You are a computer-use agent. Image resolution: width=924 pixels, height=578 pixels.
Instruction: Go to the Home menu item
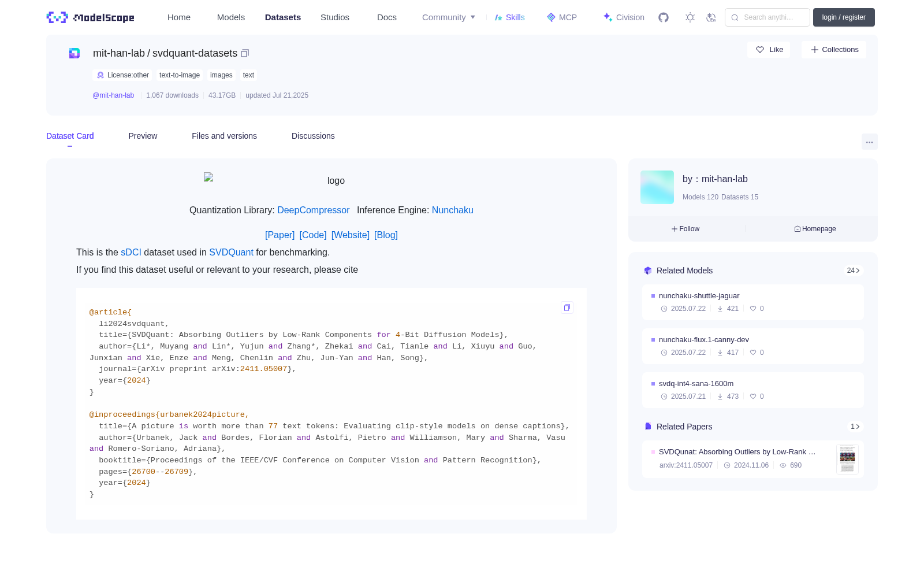[179, 17]
